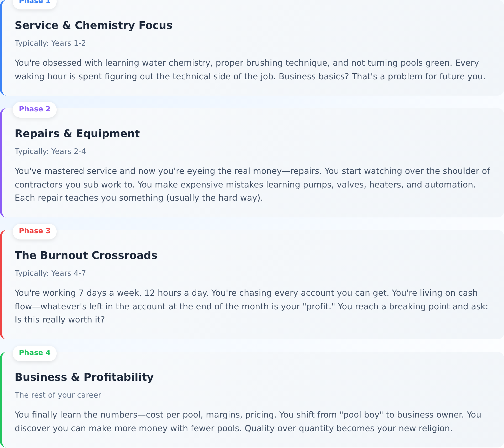Select the Service & Chemistry Focus heading

click(93, 25)
